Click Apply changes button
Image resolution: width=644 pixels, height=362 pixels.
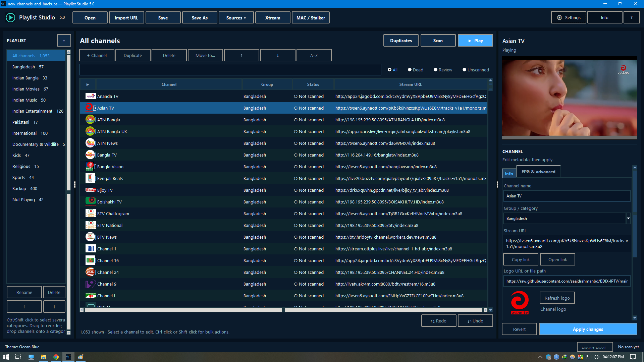(588, 329)
